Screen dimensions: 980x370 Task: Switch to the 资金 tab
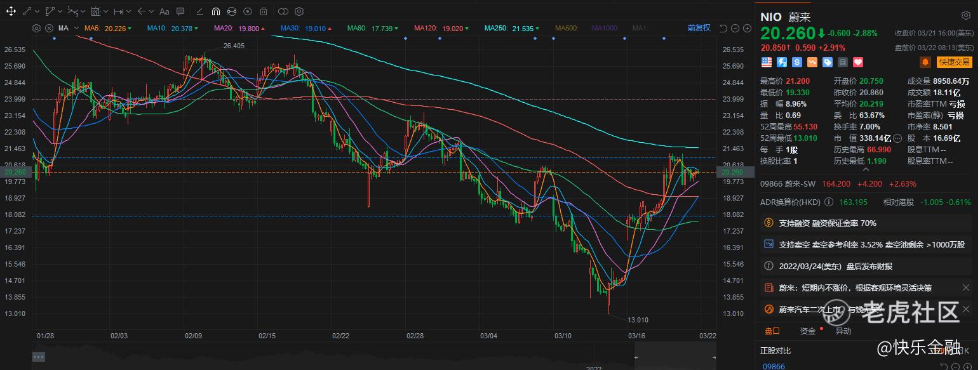click(808, 331)
